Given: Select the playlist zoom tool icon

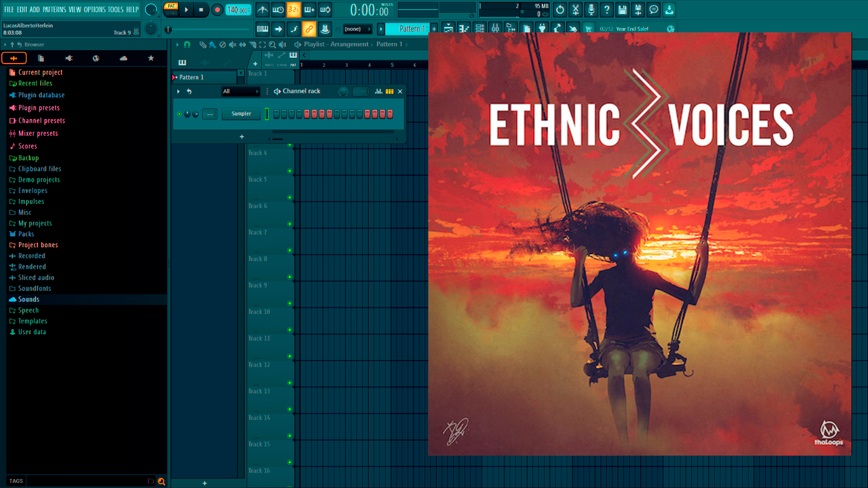Looking at the screenshot, I should (272, 44).
